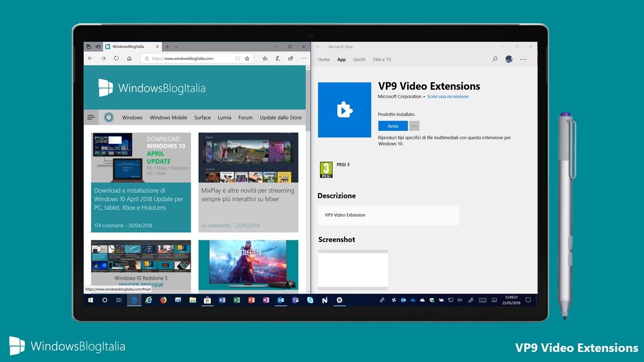Open OneNote from the taskbar
This screenshot has height=362, width=644.
pos(266,300)
